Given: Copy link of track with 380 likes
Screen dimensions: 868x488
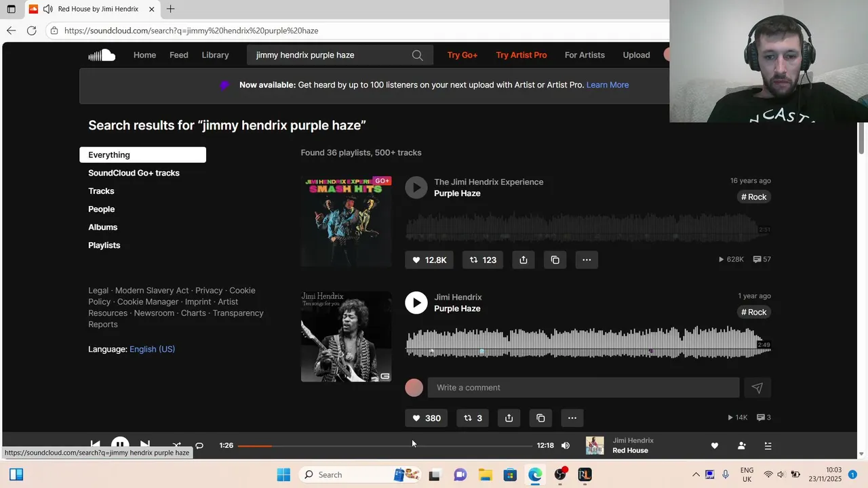Looking at the screenshot, I should point(540,418).
